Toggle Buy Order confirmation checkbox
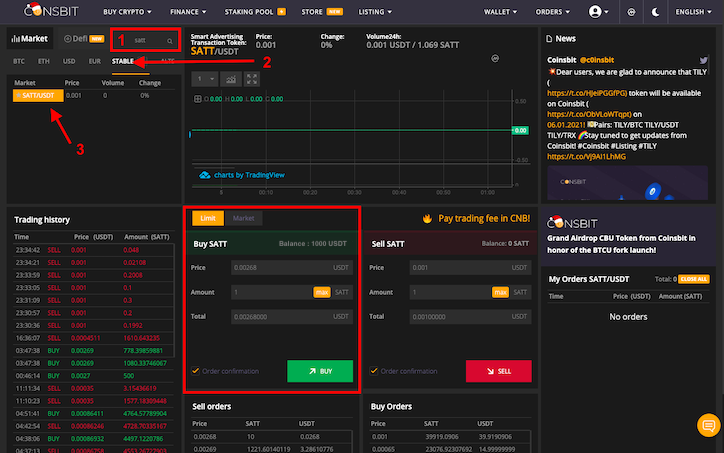The height and width of the screenshot is (453, 724). (x=195, y=371)
